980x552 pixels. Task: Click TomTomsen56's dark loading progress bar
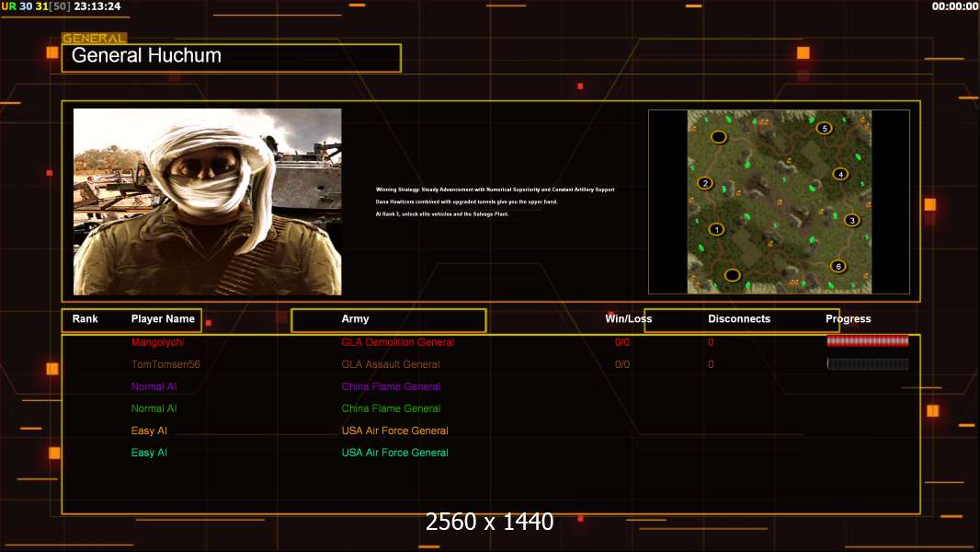coord(867,364)
